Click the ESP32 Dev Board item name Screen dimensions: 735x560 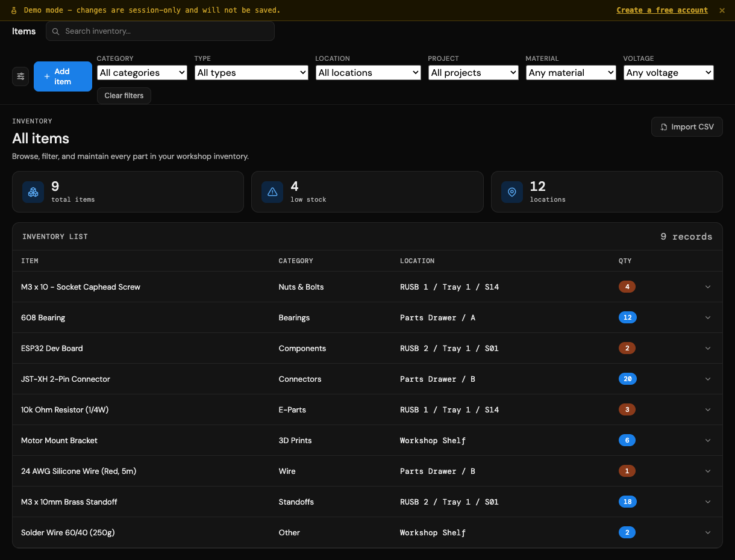pos(52,349)
